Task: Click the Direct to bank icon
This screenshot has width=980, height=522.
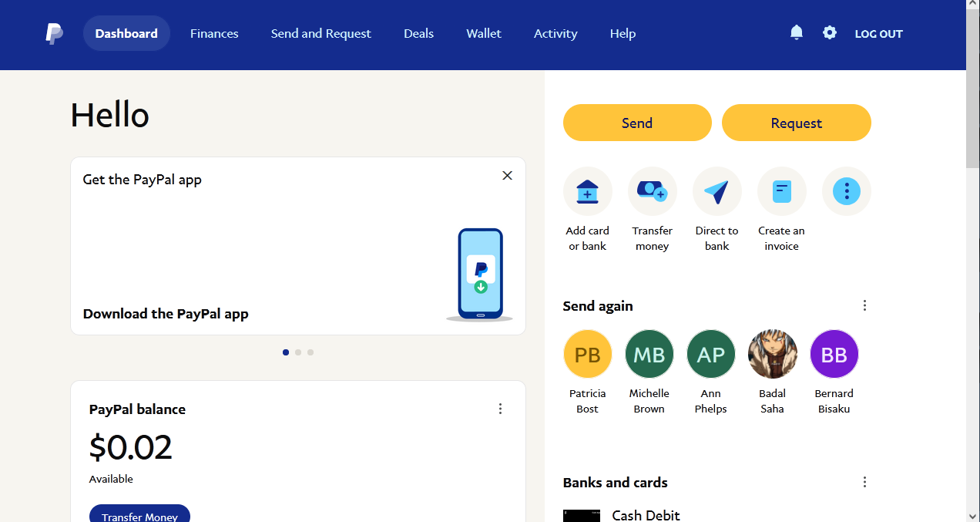Action: coord(717,191)
